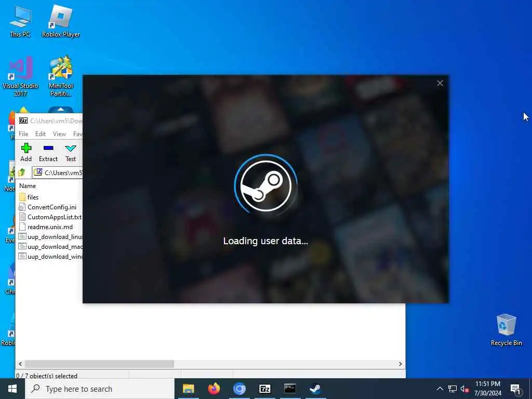Open the taskbar clock and date

[487, 389]
